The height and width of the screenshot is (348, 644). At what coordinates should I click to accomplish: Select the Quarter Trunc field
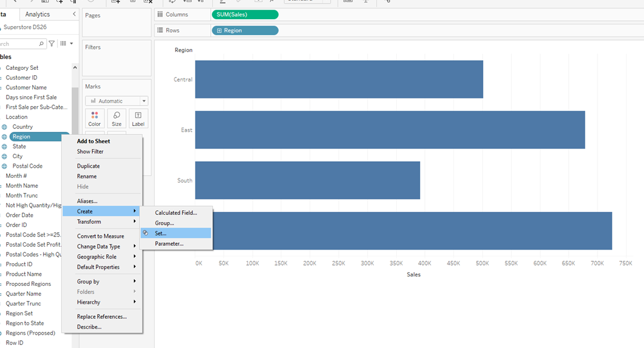coord(23,304)
